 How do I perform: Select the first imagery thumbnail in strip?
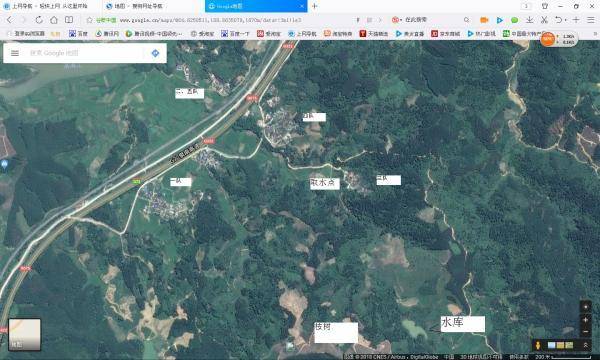tap(552, 345)
